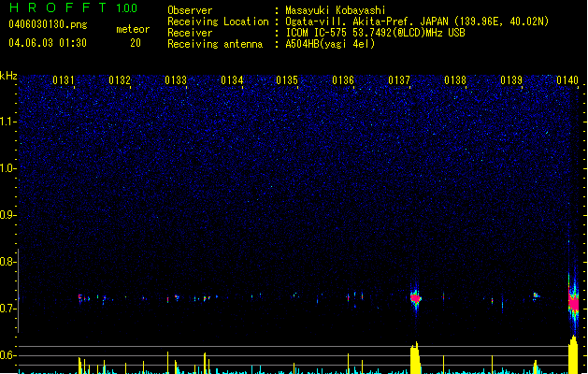Click time marker 0137
This screenshot has height=374, width=588.
pyautogui.click(x=399, y=80)
